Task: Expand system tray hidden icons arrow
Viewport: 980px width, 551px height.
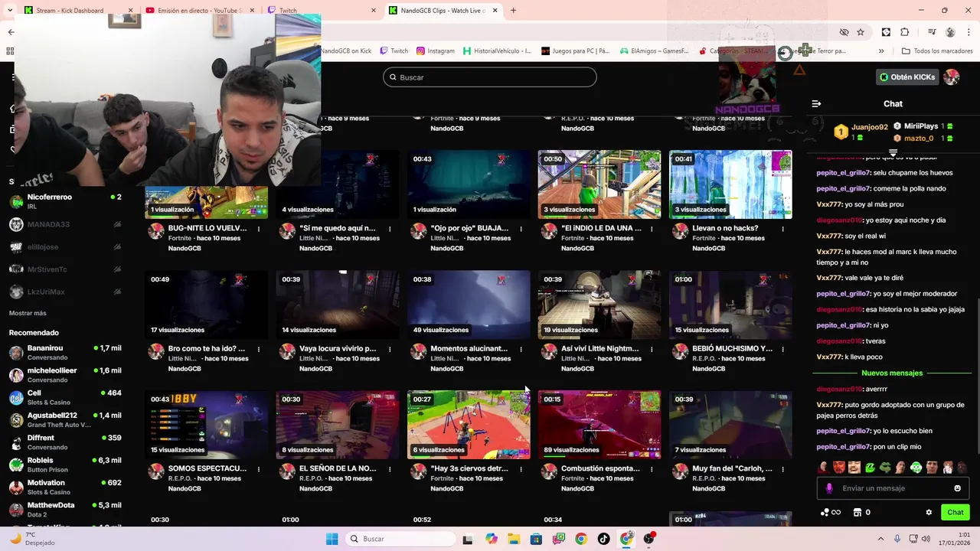Action: pos(880,539)
